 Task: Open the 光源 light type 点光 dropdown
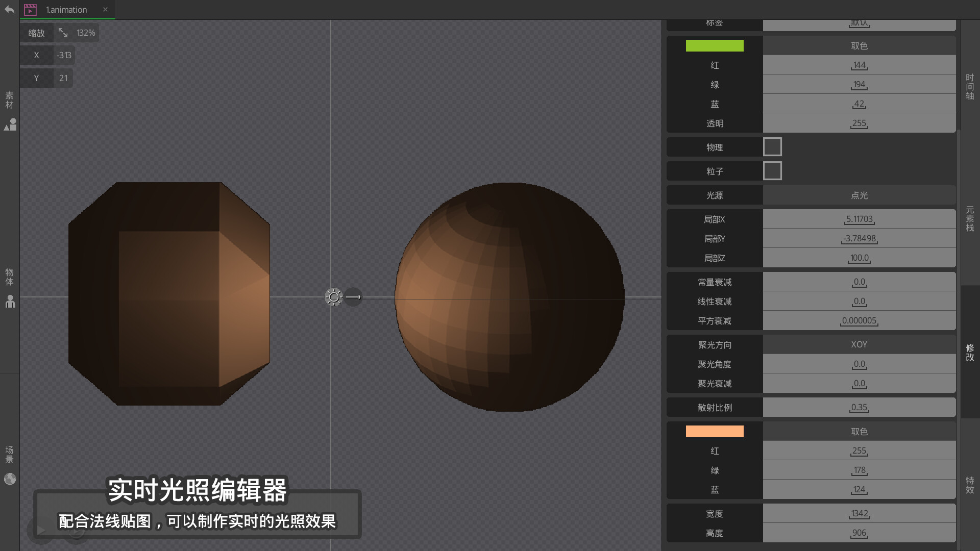pos(859,195)
